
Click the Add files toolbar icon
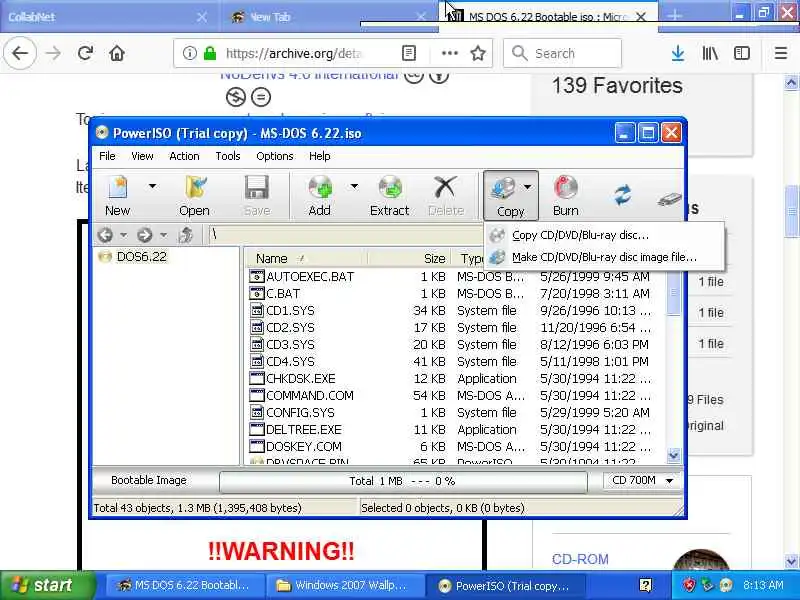(x=320, y=196)
